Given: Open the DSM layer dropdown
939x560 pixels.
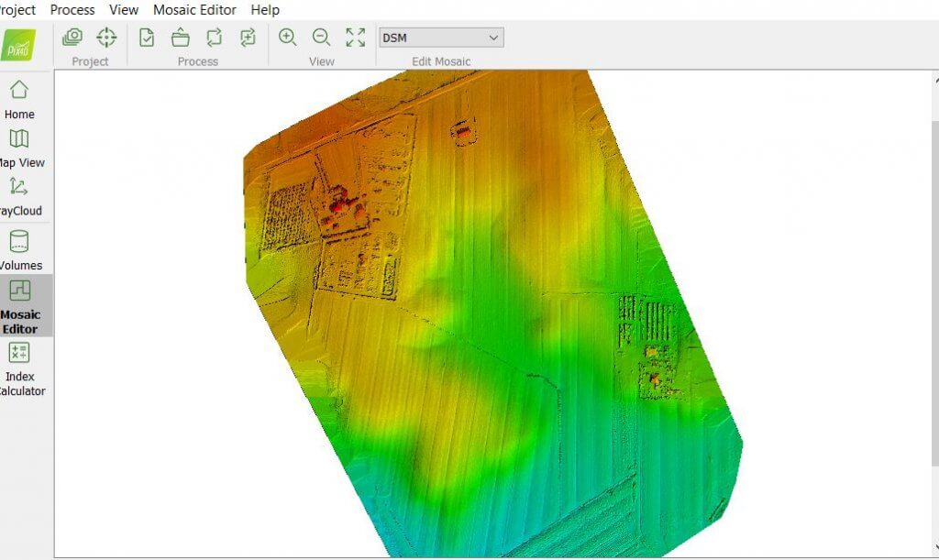Looking at the screenshot, I should 441,38.
